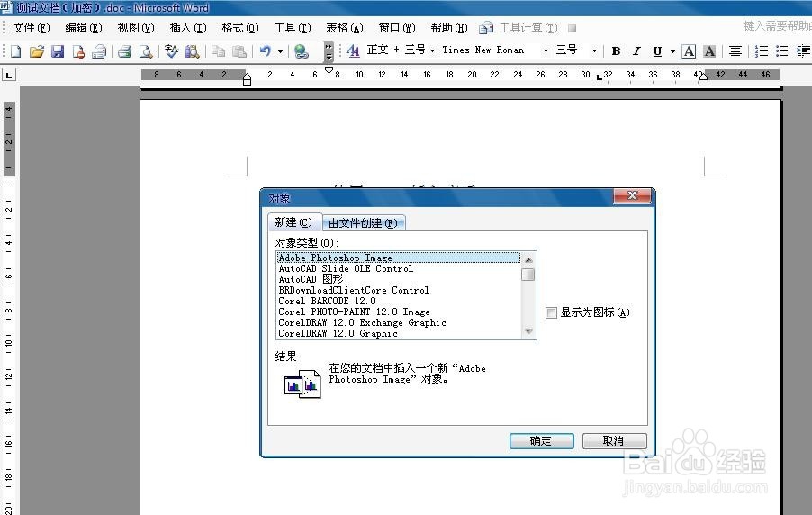Select Corel PHOTO-PAINT 12.0 Image entry
The image size is (812, 515).
pyautogui.click(x=398, y=312)
